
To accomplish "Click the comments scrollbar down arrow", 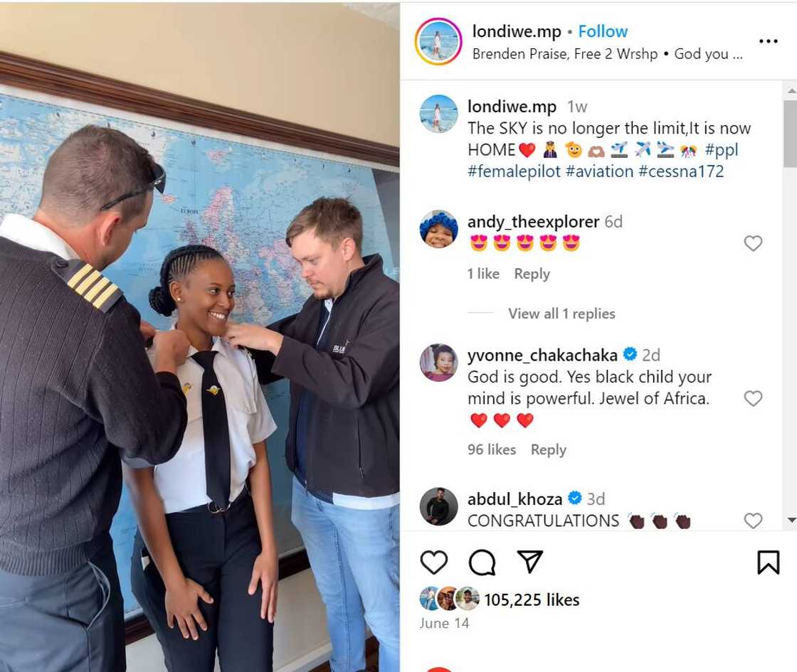I will tap(791, 520).
